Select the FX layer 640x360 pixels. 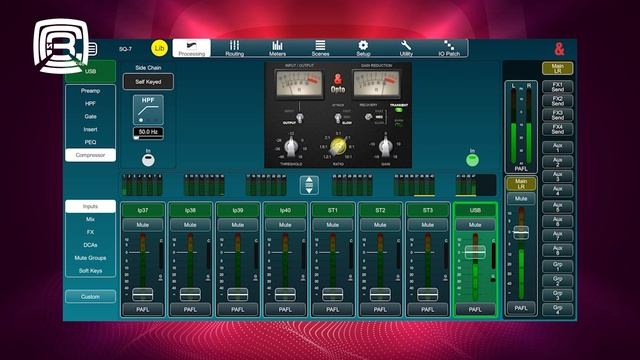click(90, 232)
